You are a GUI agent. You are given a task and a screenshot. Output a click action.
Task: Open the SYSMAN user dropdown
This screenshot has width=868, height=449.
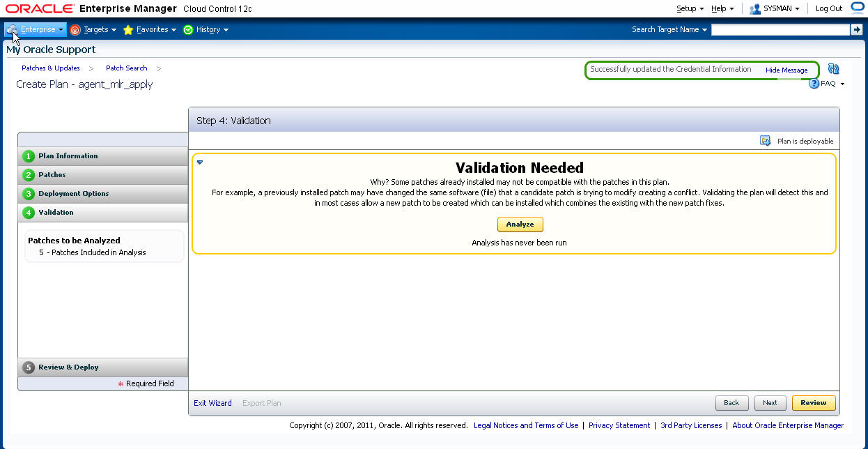(x=775, y=8)
